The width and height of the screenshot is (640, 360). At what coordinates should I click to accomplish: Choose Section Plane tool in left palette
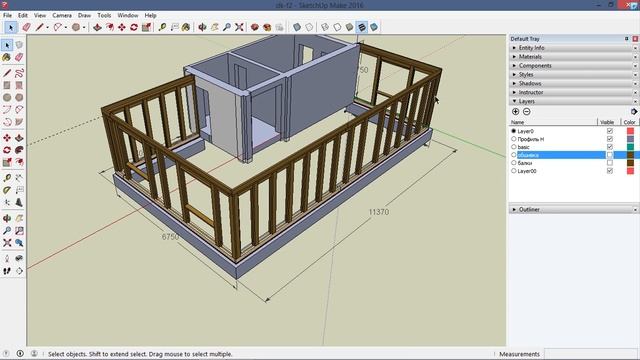coord(19,271)
